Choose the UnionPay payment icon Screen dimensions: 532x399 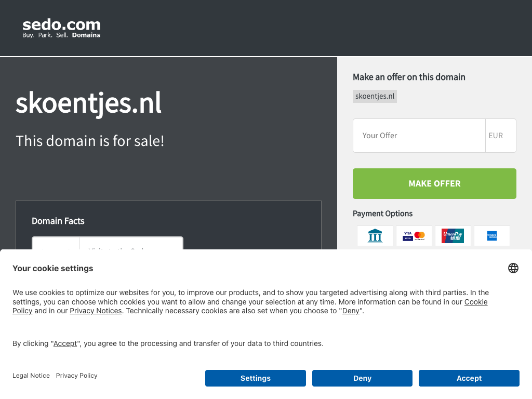point(453,236)
